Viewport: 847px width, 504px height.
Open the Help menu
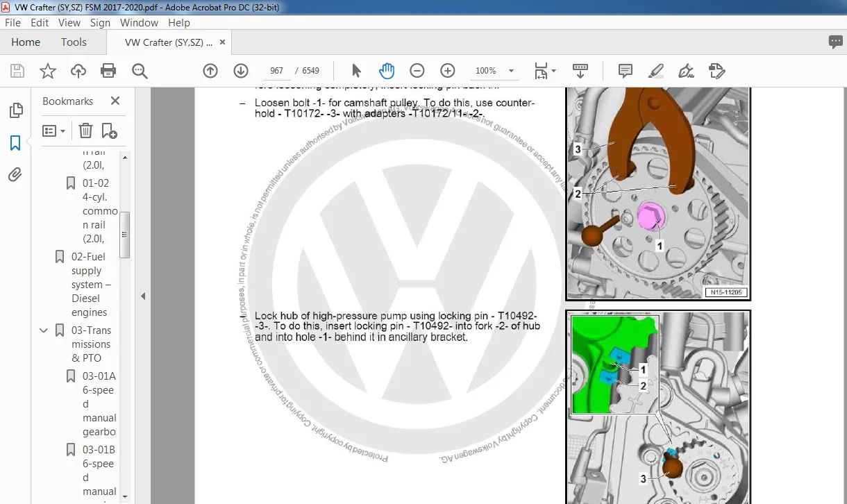click(179, 23)
